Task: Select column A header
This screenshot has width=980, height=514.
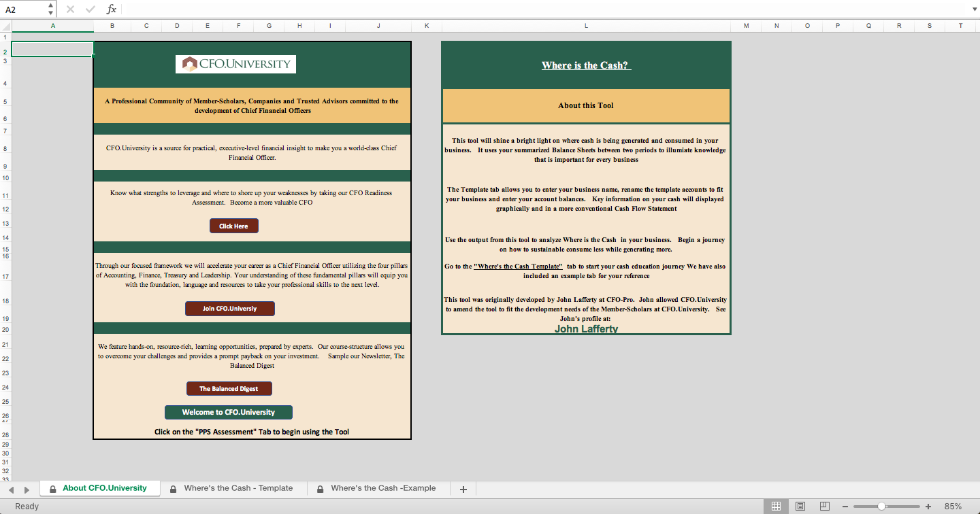Action: click(53, 26)
